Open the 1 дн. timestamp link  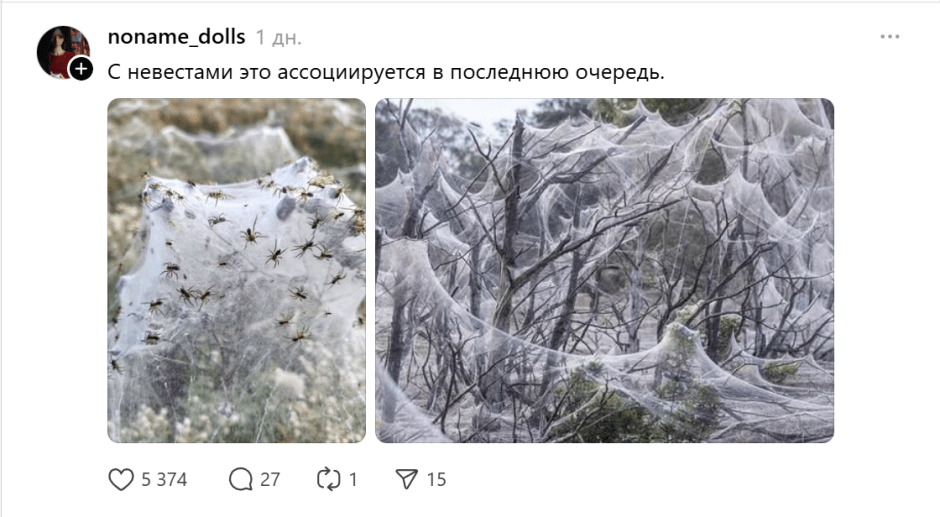(278, 38)
